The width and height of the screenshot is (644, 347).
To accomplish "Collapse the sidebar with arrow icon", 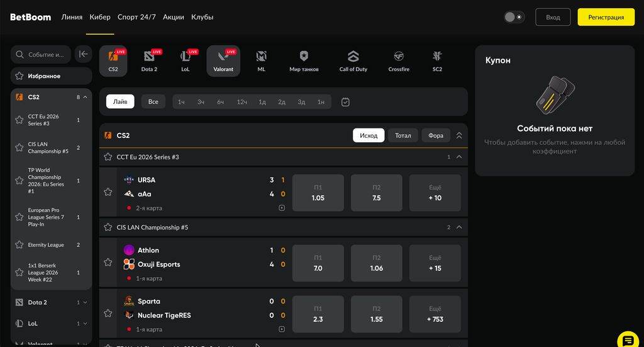I will pyautogui.click(x=84, y=54).
